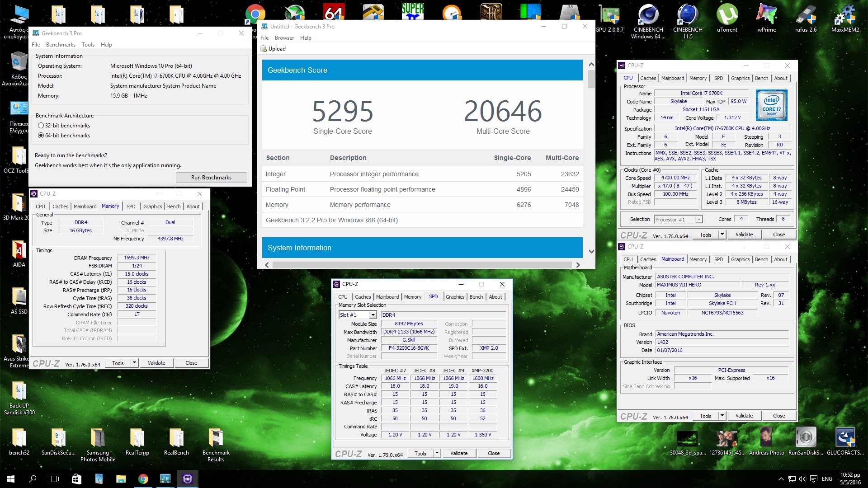Launch MaxxMEM2 from the desktop
This screenshot has height=488, width=868.
(x=845, y=19)
